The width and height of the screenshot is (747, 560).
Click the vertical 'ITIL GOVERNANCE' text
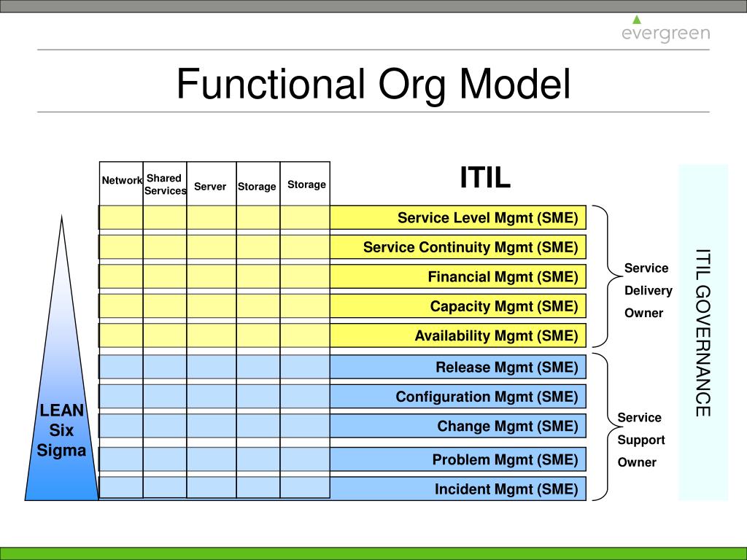click(x=703, y=332)
